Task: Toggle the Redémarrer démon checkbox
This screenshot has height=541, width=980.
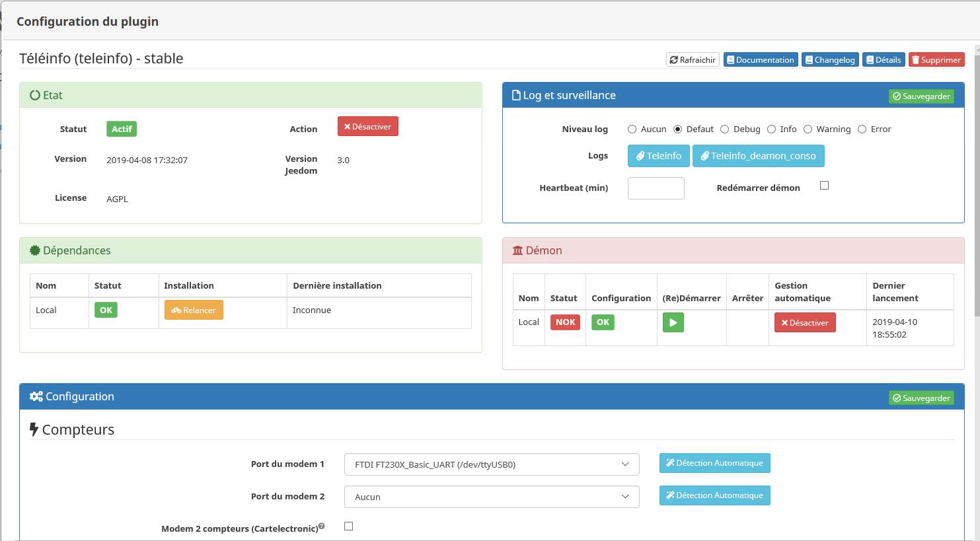Action: pos(824,186)
